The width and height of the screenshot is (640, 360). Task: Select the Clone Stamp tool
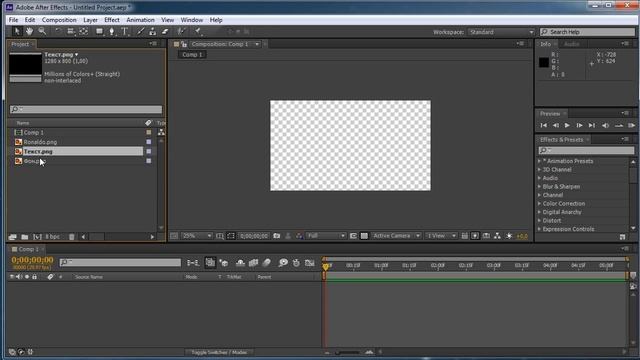point(153,31)
